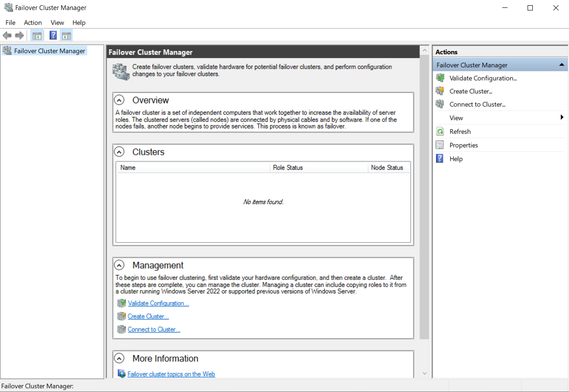
Task: Click the center pane scrollbar down arrow
Action: click(x=425, y=373)
